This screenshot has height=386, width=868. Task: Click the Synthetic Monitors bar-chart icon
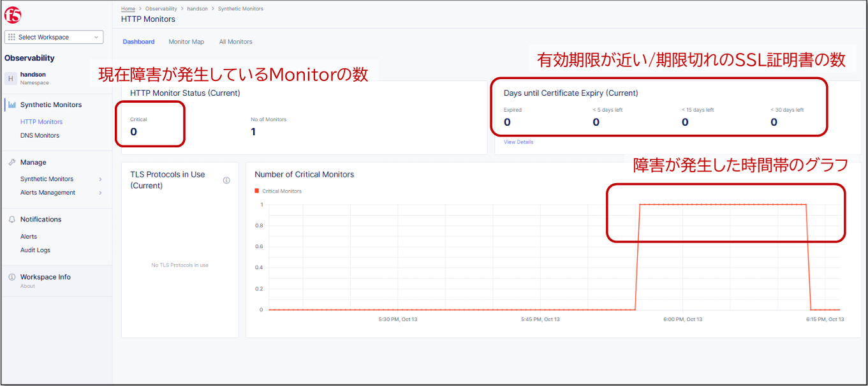coord(12,105)
